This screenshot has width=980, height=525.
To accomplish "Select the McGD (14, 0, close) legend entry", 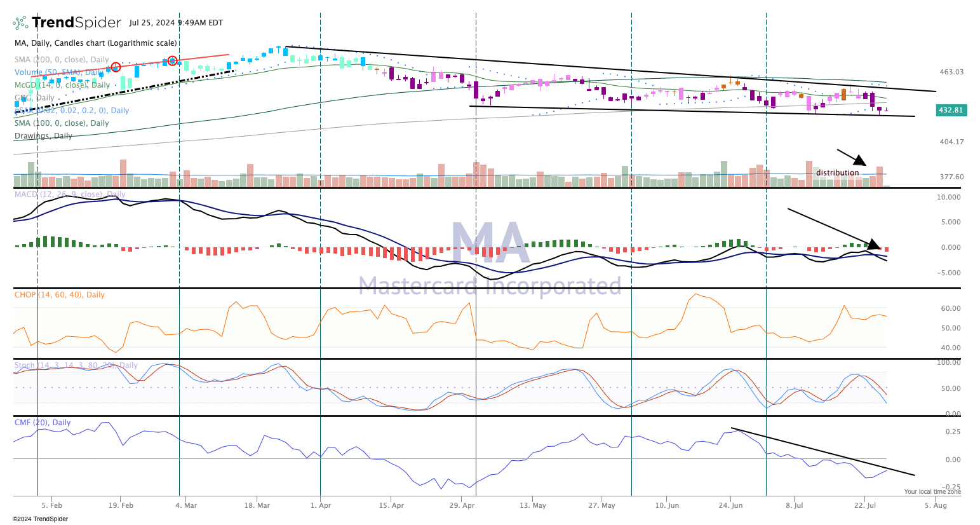I will tap(62, 85).
